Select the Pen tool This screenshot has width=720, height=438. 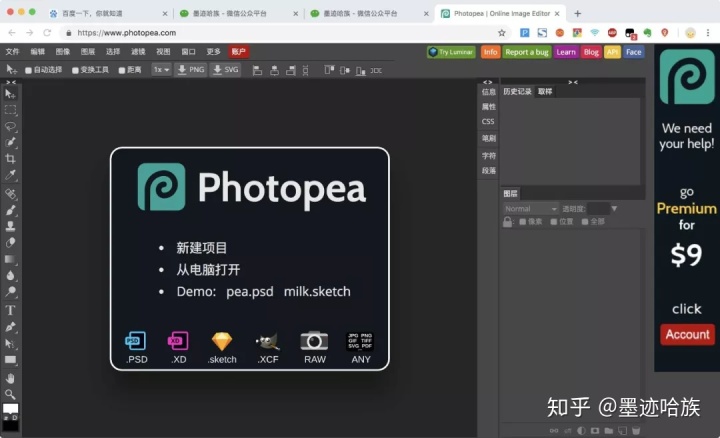10,327
